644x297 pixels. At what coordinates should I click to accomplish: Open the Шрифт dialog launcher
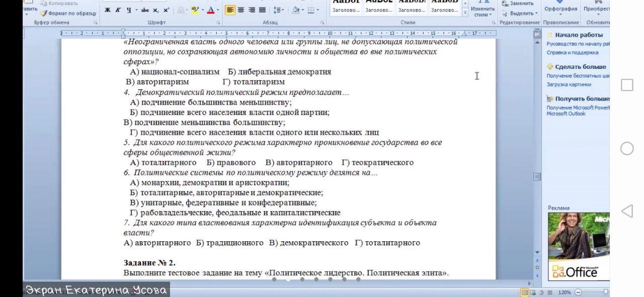tap(218, 23)
